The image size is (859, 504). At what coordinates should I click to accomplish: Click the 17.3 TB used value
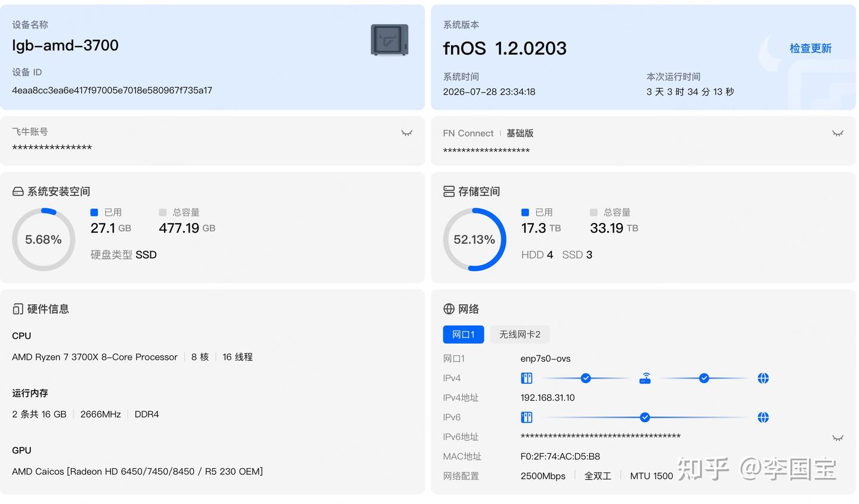tap(541, 228)
